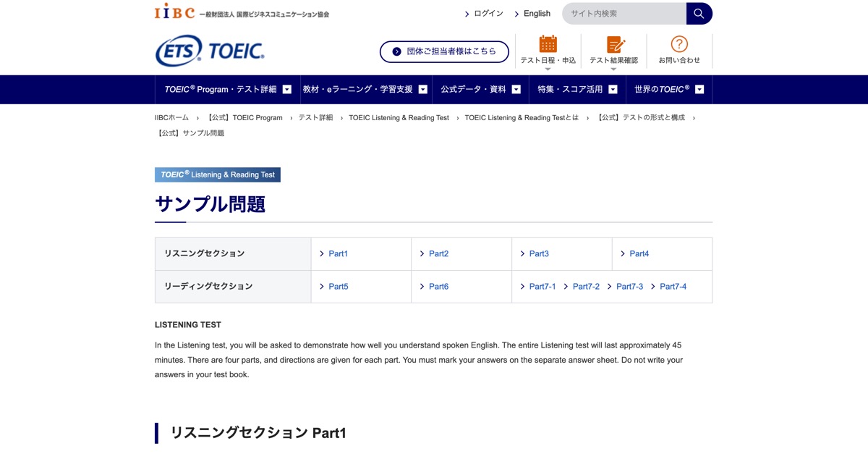Click the 団体ご担当者様はこちら button
Screen dimensions: 868x459
coord(443,51)
